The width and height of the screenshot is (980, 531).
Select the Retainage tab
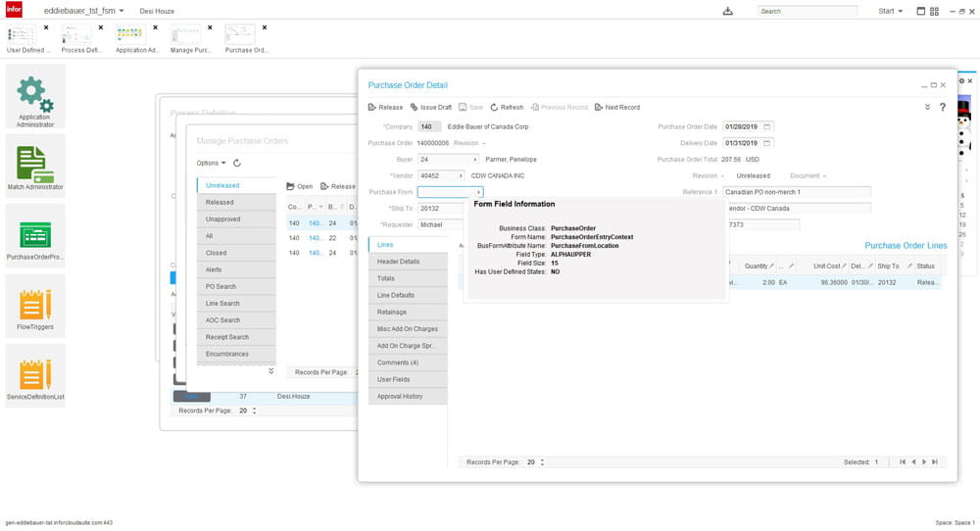click(x=408, y=313)
